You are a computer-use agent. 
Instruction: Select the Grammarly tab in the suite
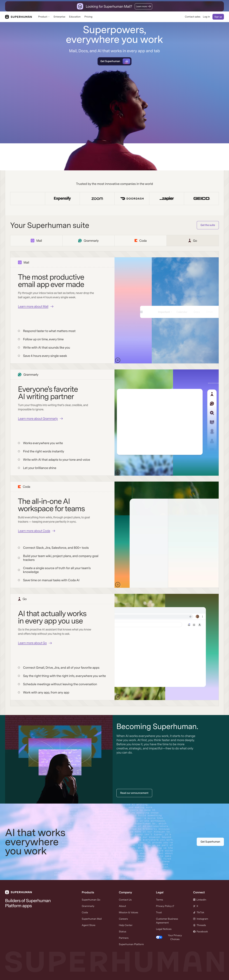point(88,240)
